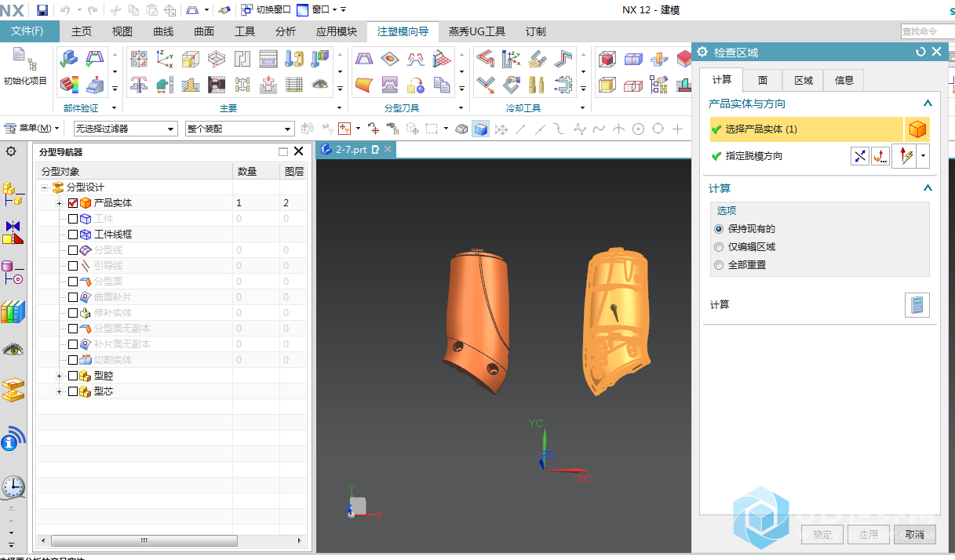The width and height of the screenshot is (955, 560).
Task: Check the 型芯 checkbox in navigator
Action: (x=73, y=391)
